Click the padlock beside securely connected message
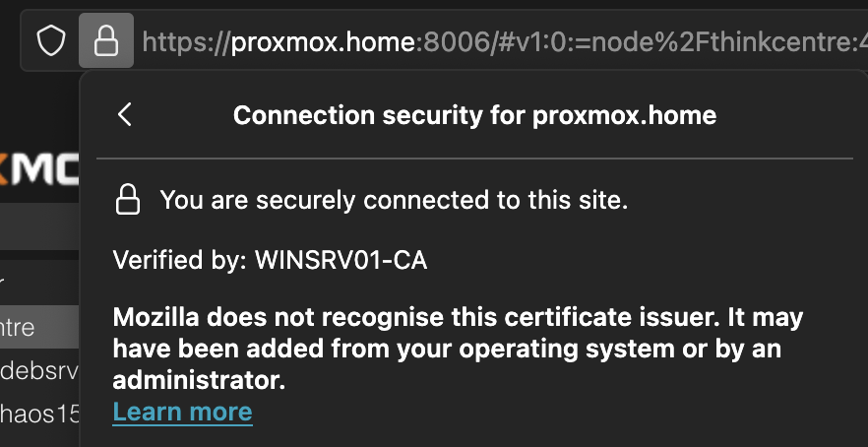The height and width of the screenshot is (447, 868). 127,200
